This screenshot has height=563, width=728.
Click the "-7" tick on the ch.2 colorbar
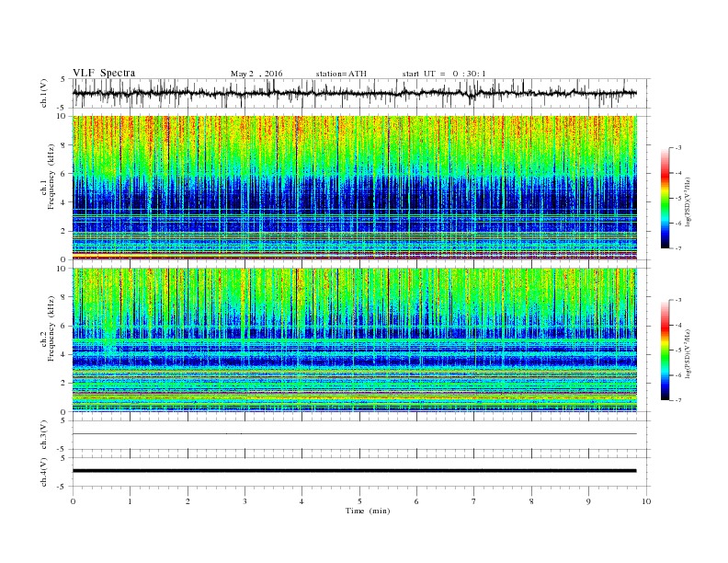click(678, 400)
